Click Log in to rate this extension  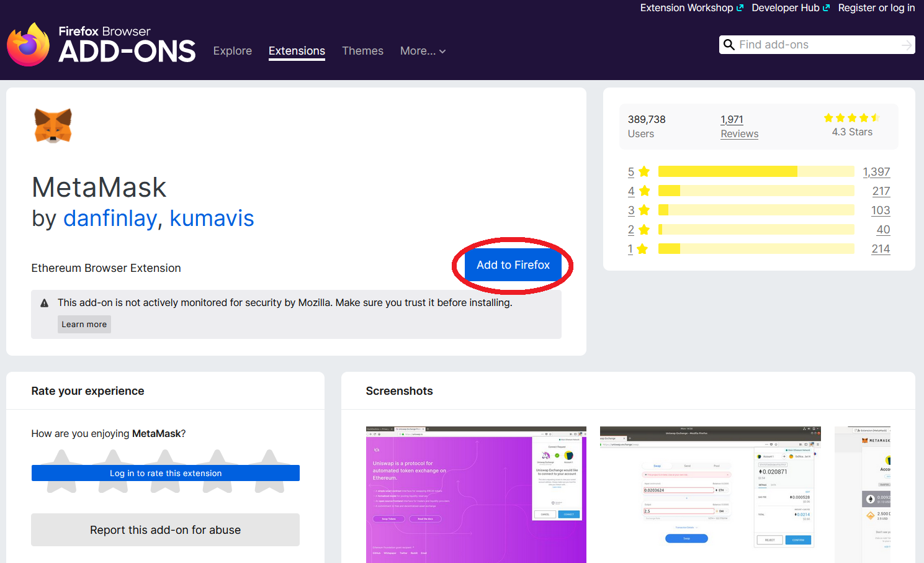click(x=166, y=473)
